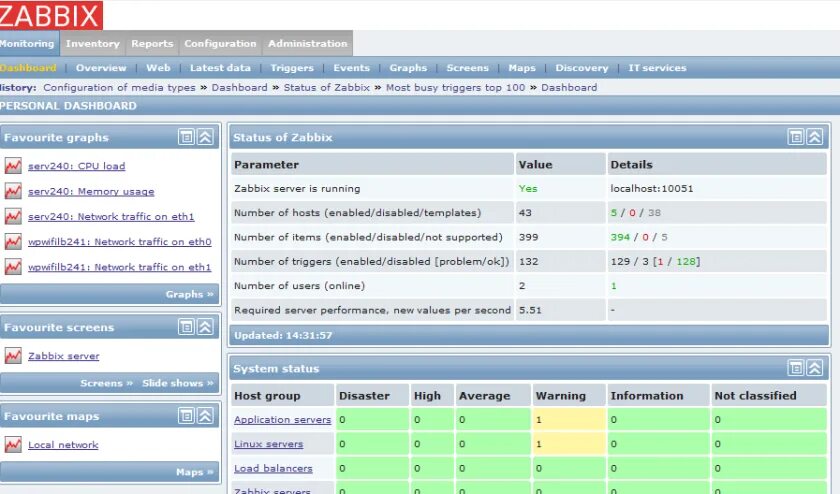Open IT services submenu item
The width and height of the screenshot is (840, 494).
pos(657,68)
